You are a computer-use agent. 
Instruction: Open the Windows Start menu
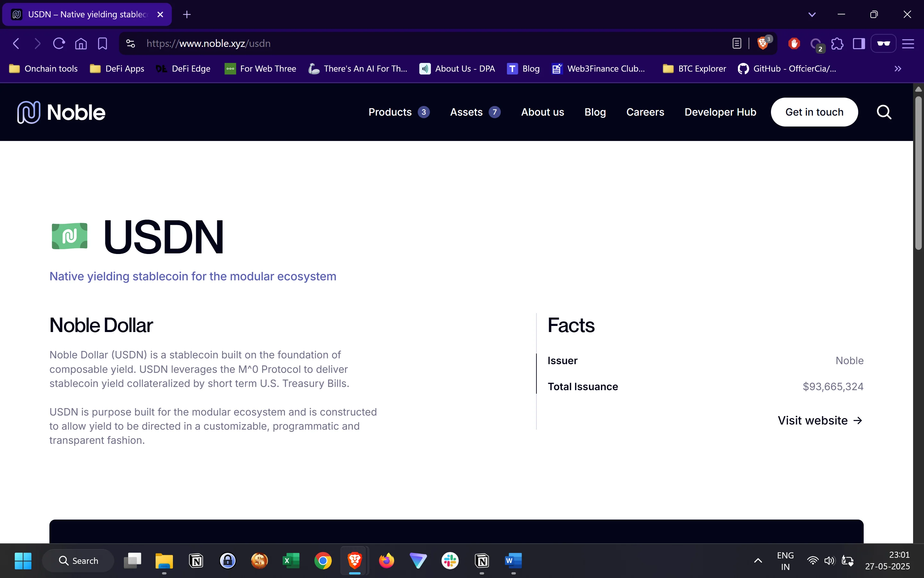click(23, 561)
